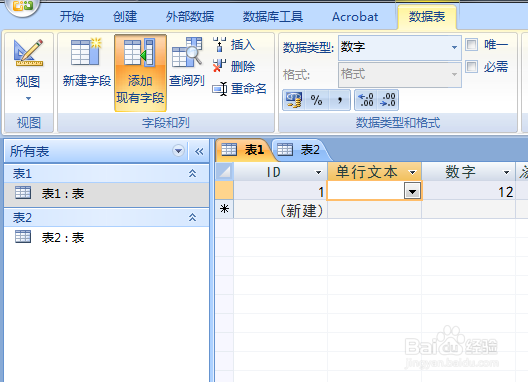Open the ID column header dropdown

318,173
